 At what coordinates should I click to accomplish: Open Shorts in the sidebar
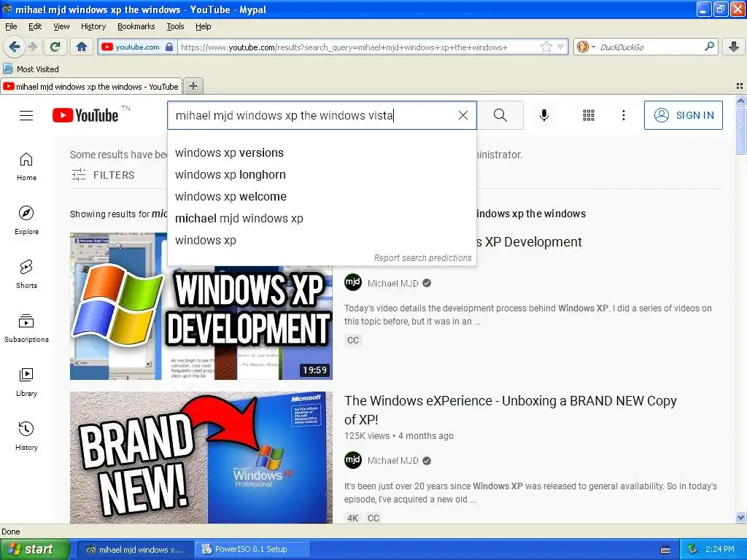26,274
